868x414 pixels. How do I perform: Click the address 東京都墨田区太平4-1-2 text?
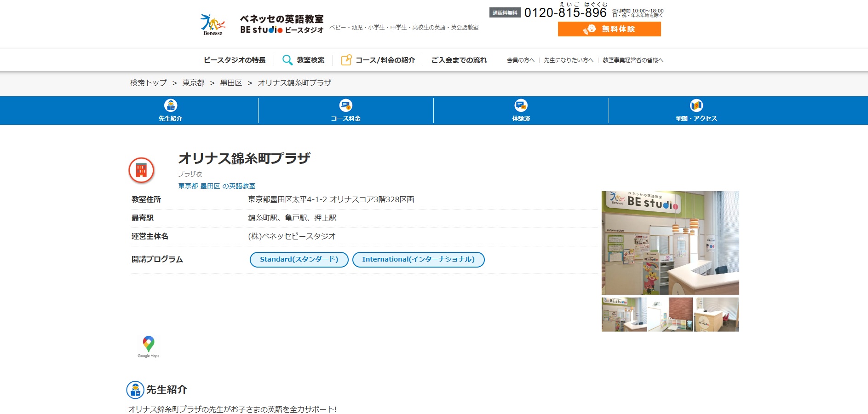click(x=331, y=199)
